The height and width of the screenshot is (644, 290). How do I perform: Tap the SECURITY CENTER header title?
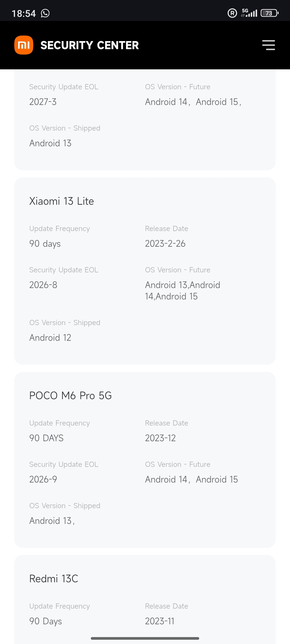click(90, 45)
